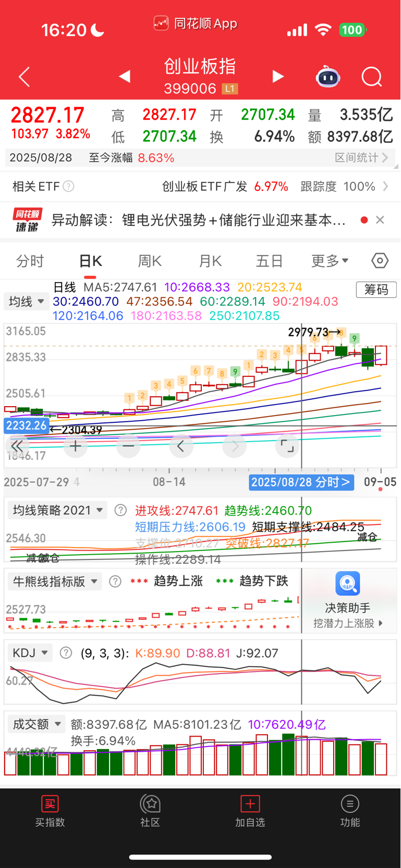Tap 买指数 in bottom bar
The image size is (401, 868).
[x=50, y=812]
